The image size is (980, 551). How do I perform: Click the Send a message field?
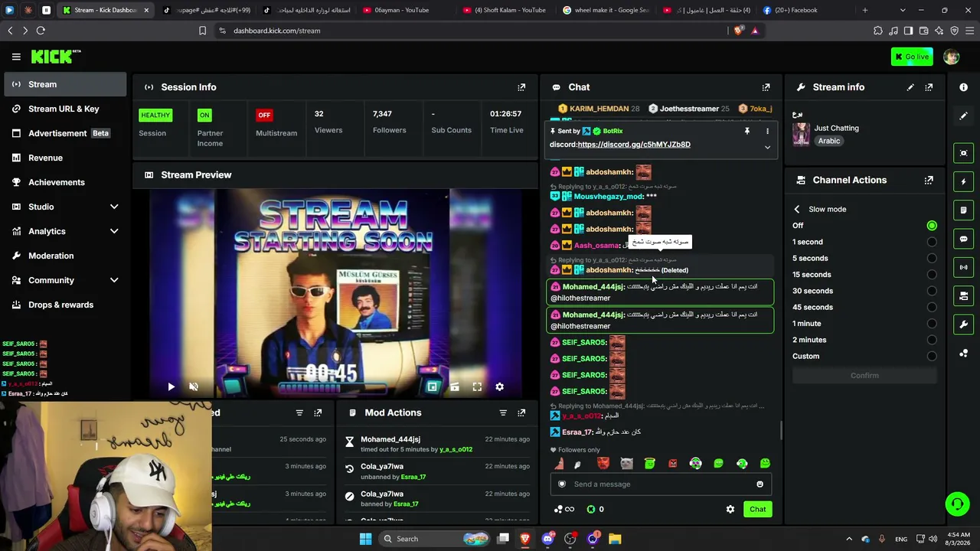661,484
